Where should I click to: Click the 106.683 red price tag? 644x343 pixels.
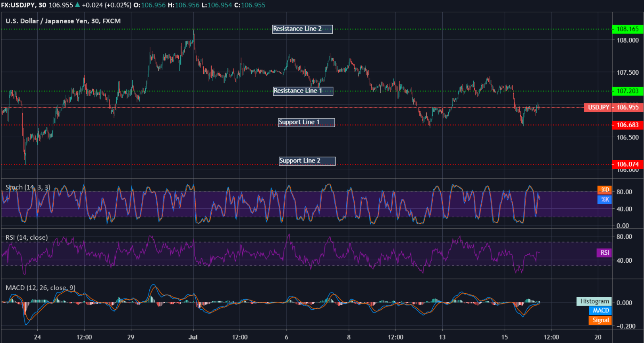627,125
